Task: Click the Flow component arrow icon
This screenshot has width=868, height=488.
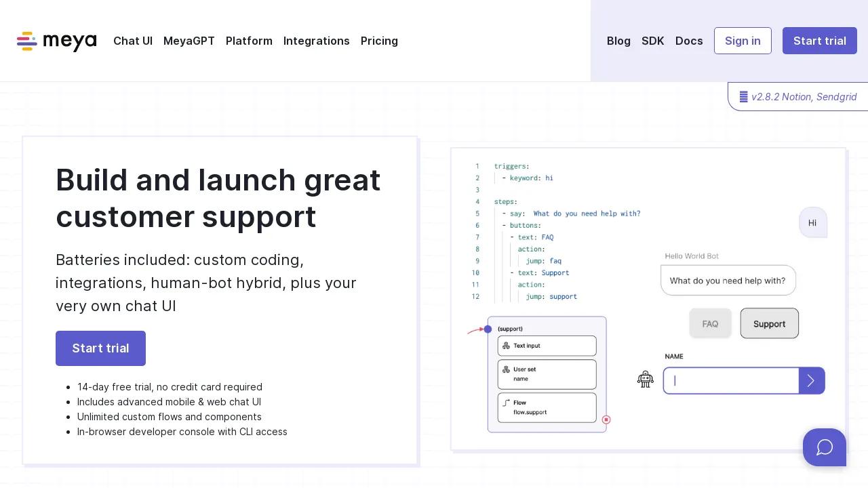Action: [506, 403]
